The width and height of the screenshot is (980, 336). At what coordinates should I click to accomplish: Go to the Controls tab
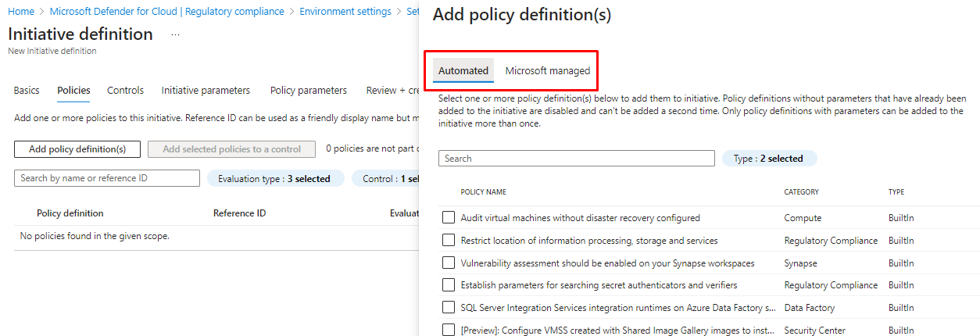[125, 91]
